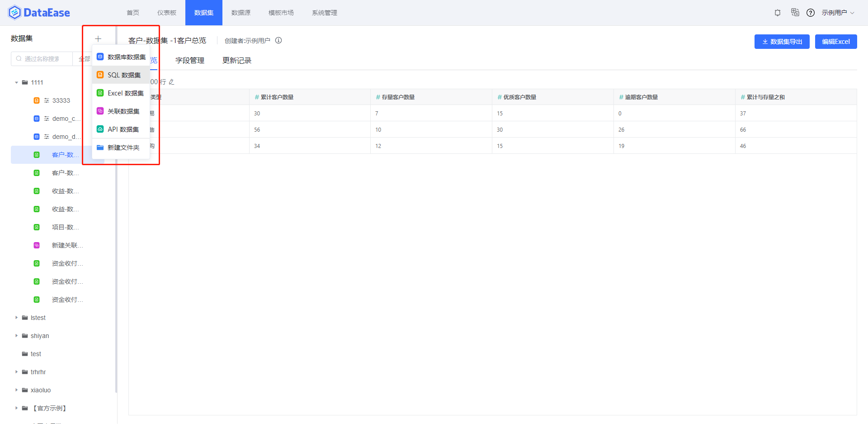Image resolution: width=868 pixels, height=424 pixels.
Task: Choose 关联数据集 menu option
Action: 121,111
